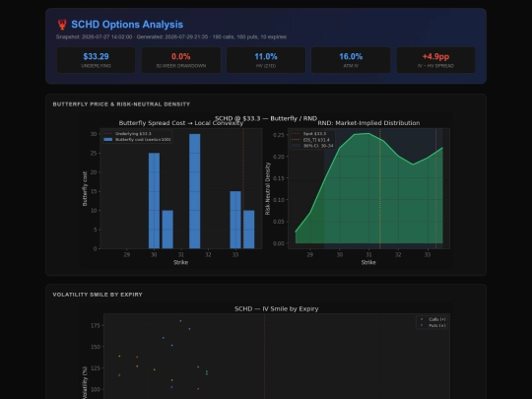Click the Volatility Smile By Expiry header
This screenshot has height=399, width=532.
coord(98,295)
